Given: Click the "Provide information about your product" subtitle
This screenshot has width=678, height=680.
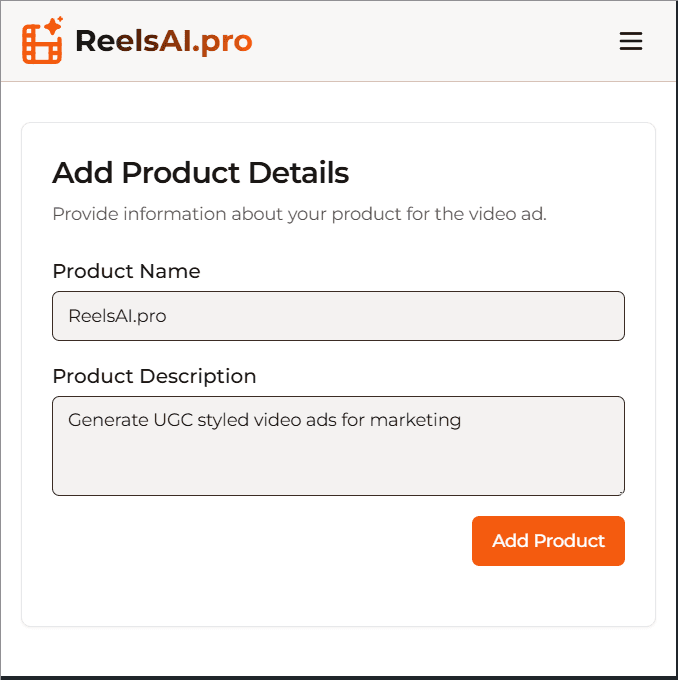Looking at the screenshot, I should point(299,214).
